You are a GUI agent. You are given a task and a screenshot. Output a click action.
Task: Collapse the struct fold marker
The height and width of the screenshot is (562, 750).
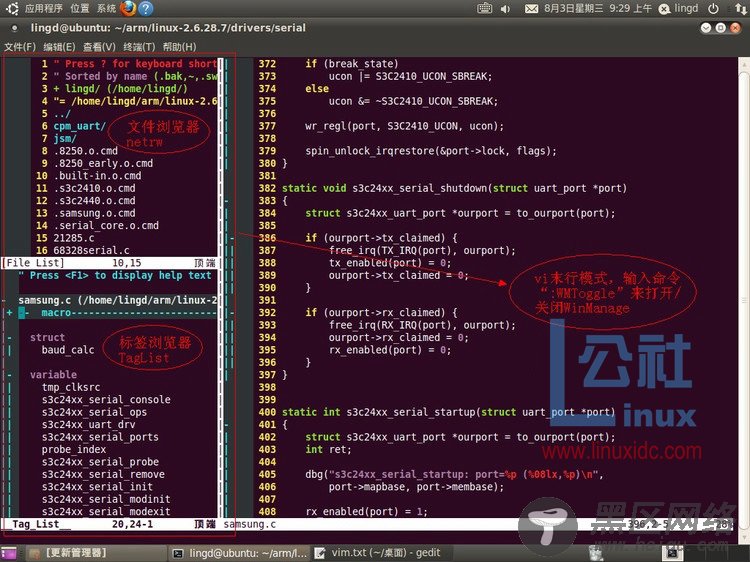[x=10, y=338]
